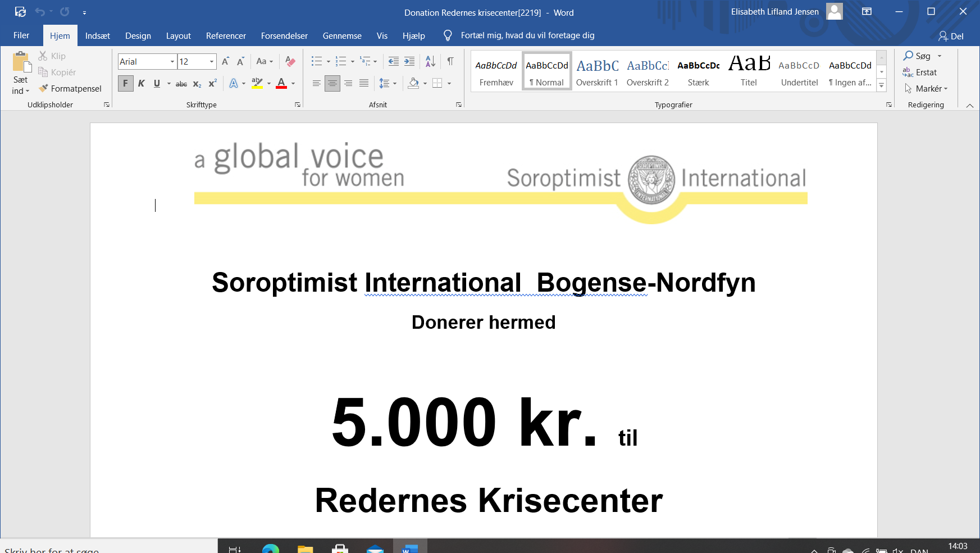This screenshot has width=980, height=553.
Task: Apply the Titel style
Action: pyautogui.click(x=749, y=71)
